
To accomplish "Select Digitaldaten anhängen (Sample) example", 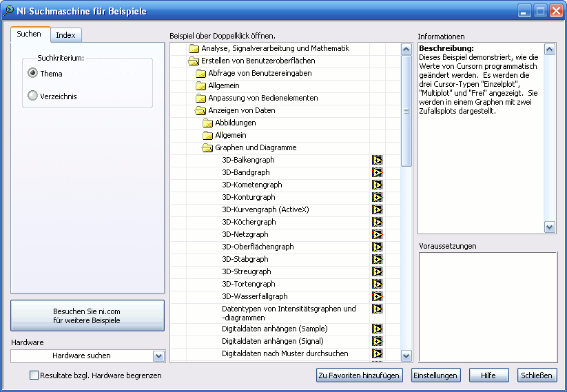I will (x=275, y=329).
